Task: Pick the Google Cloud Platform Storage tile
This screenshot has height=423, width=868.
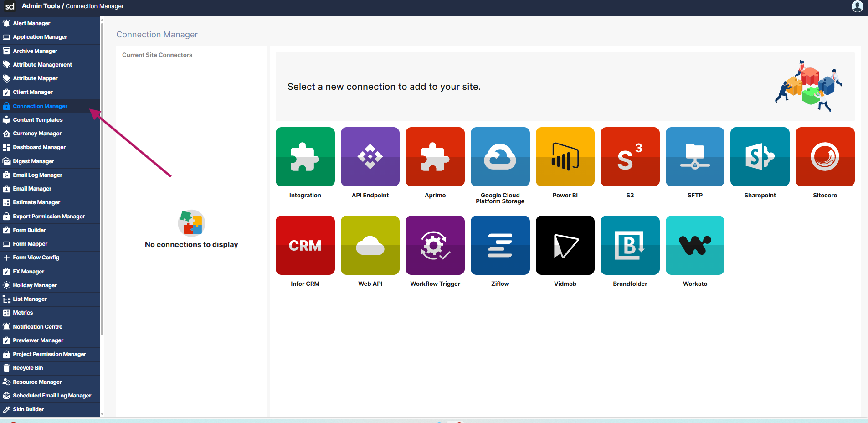Action: pos(500,157)
